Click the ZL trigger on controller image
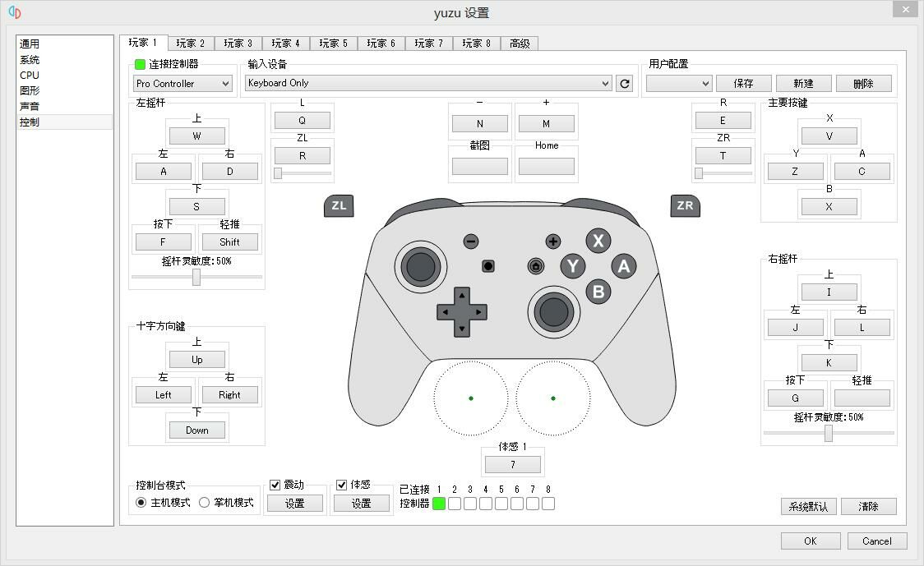This screenshot has height=566, width=924. (339, 206)
